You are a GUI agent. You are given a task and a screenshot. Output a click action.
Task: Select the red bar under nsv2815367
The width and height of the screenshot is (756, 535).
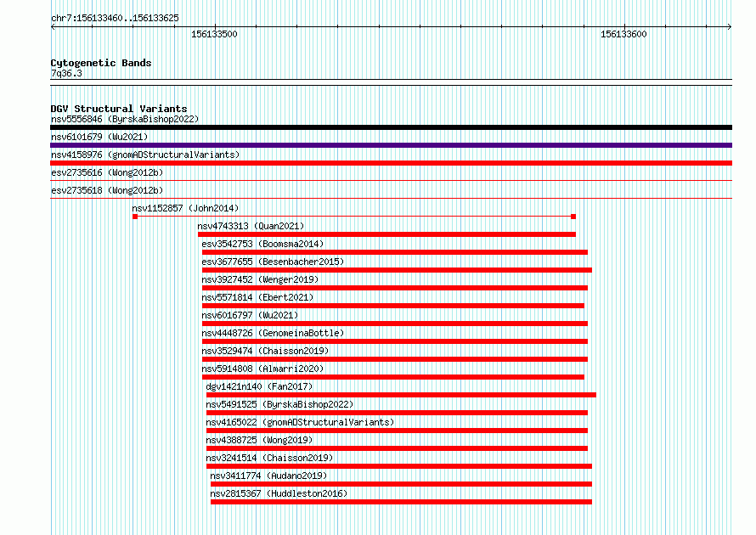(401, 502)
